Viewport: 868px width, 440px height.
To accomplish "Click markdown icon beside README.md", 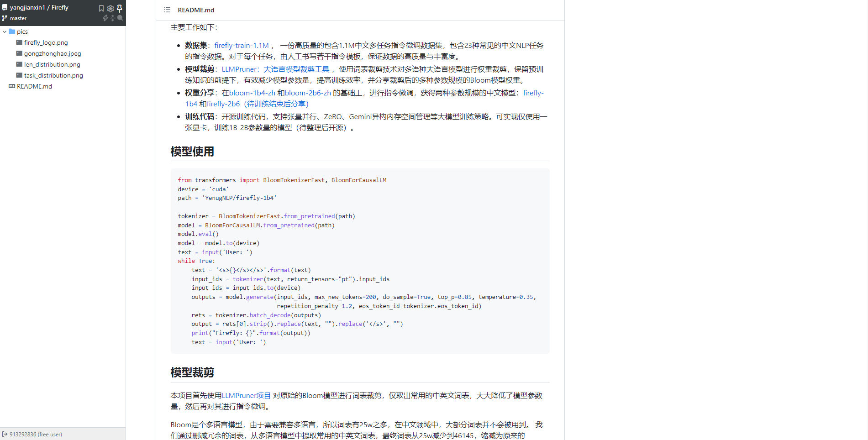I will (12, 86).
